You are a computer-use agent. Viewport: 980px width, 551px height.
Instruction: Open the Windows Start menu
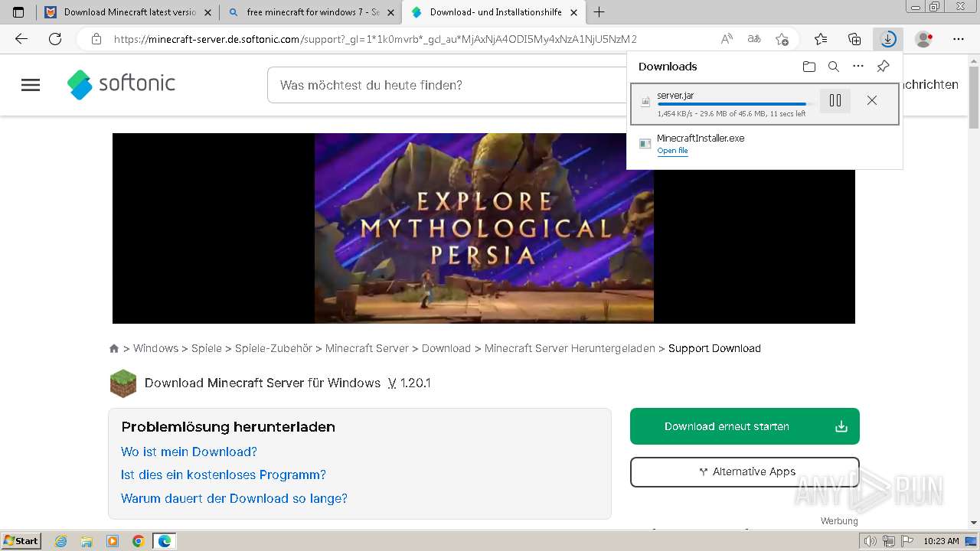point(21,540)
